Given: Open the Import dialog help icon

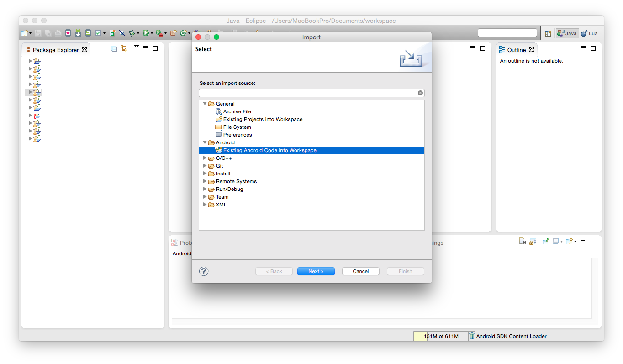Looking at the screenshot, I should (204, 271).
